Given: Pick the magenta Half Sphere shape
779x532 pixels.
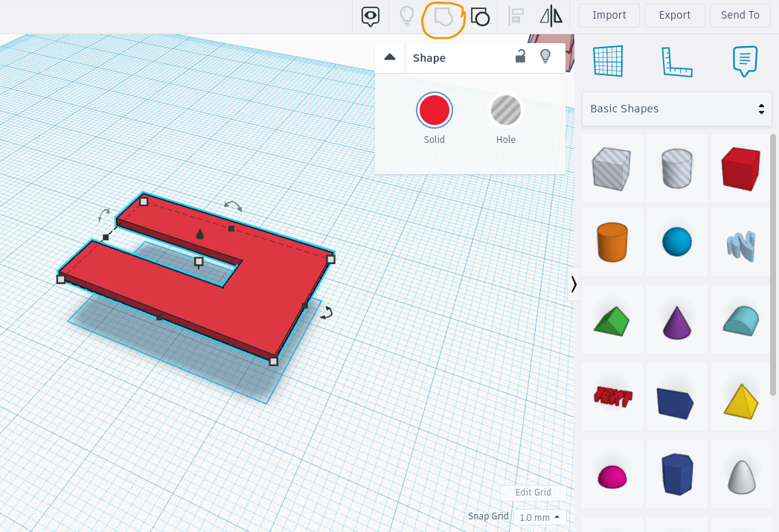Looking at the screenshot, I should pos(612,474).
